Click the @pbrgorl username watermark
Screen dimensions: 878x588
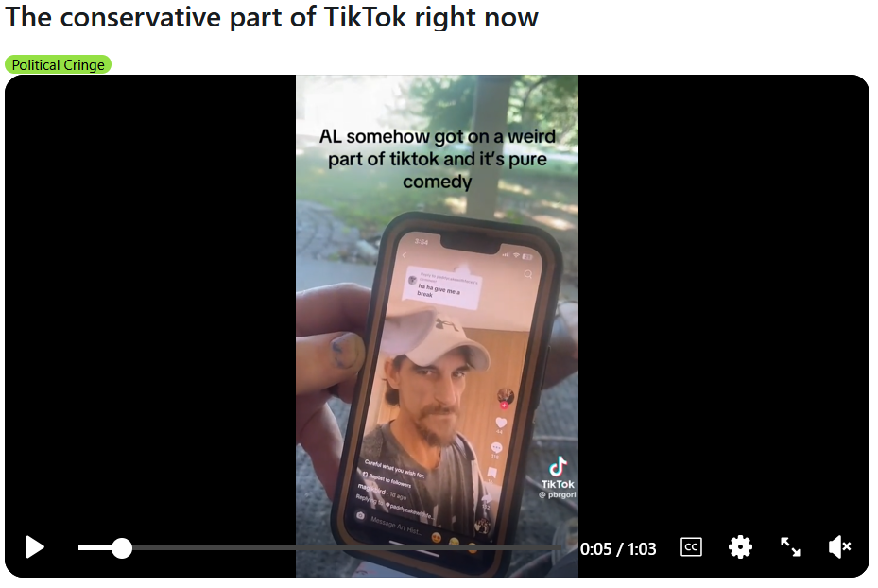click(x=558, y=495)
